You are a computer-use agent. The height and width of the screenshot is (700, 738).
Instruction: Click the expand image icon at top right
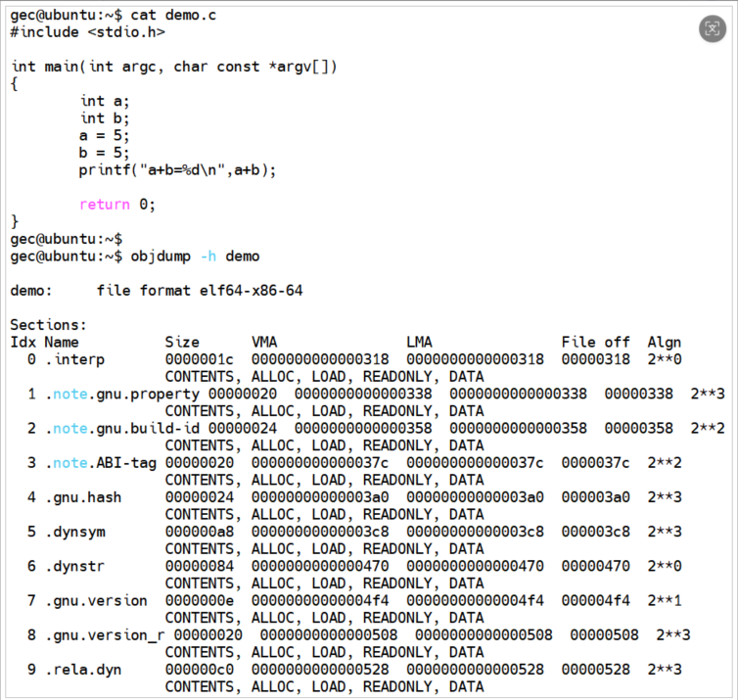[713, 28]
